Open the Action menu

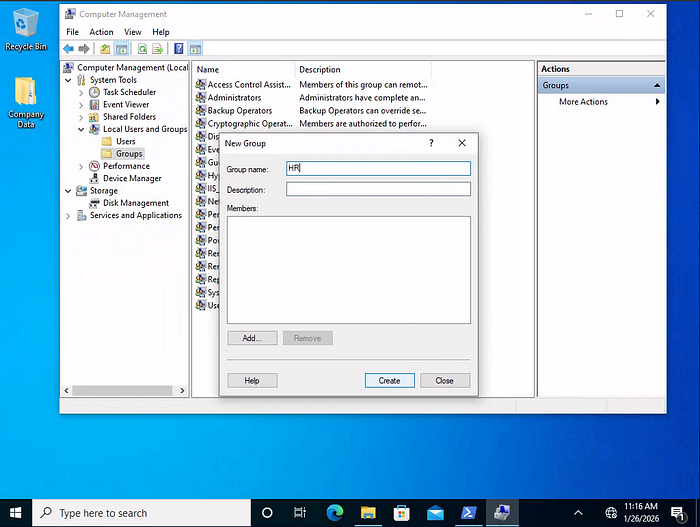tap(101, 32)
